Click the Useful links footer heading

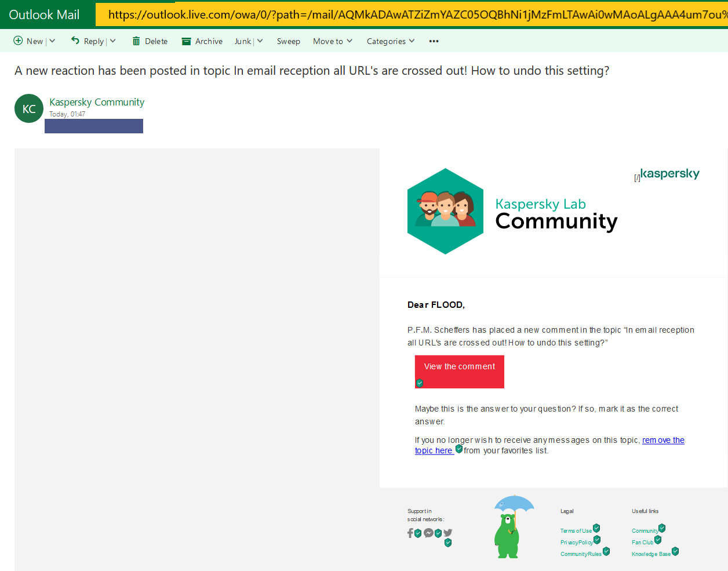pyautogui.click(x=645, y=511)
